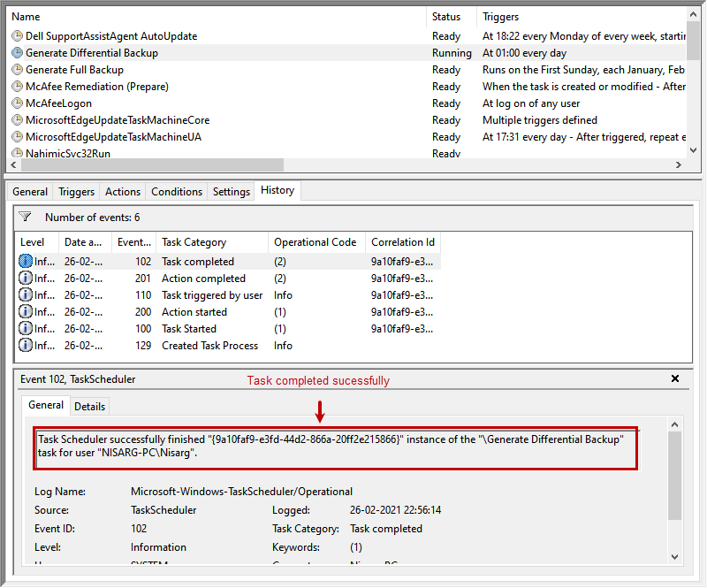Open the Details tab of Event 102
The width and height of the screenshot is (707, 588).
tap(89, 406)
